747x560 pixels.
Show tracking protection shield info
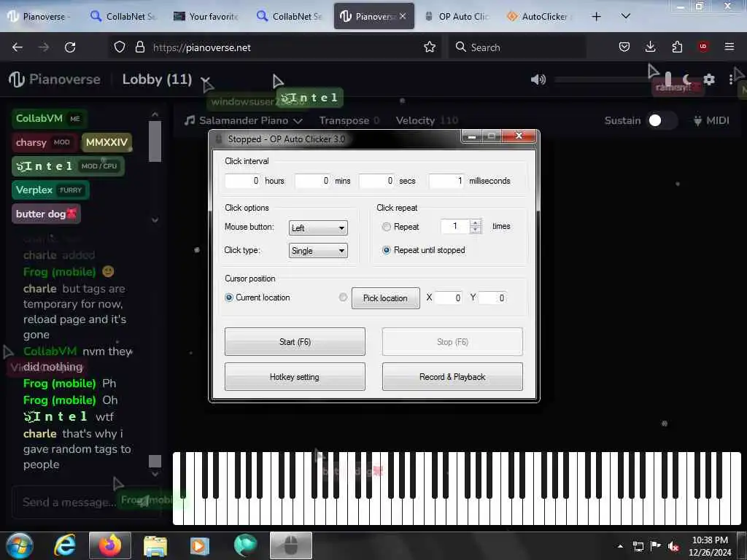point(120,47)
